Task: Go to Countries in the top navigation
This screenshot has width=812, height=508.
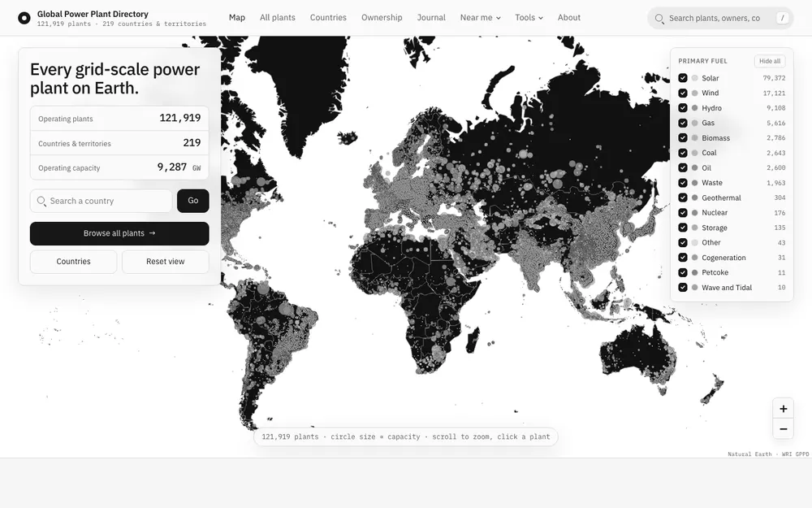Action: point(328,18)
